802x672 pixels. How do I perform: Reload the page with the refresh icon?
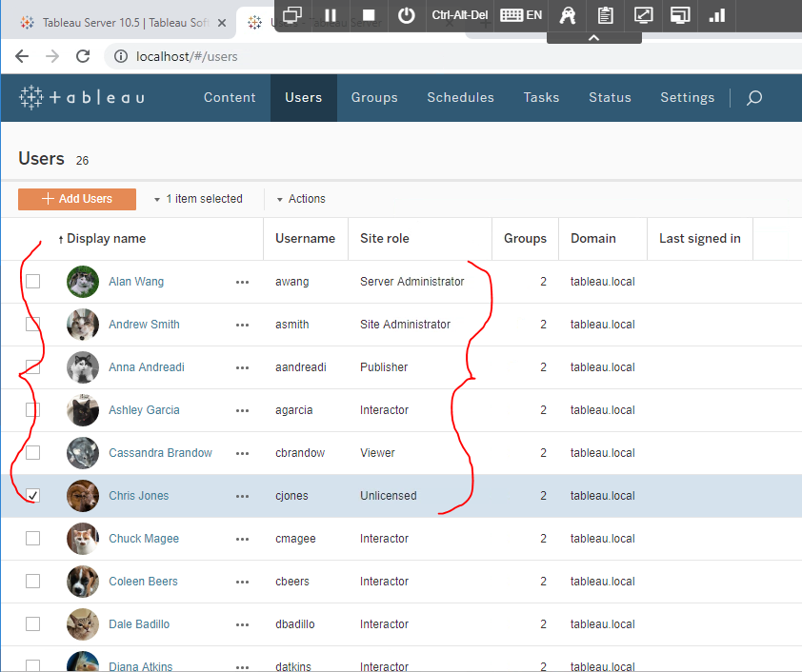coord(83,56)
